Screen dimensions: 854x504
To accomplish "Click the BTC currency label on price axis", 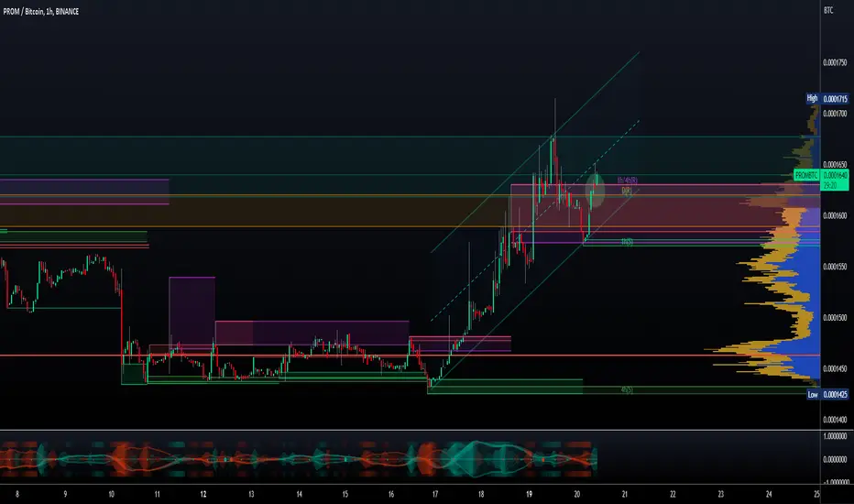I will pos(828,11).
